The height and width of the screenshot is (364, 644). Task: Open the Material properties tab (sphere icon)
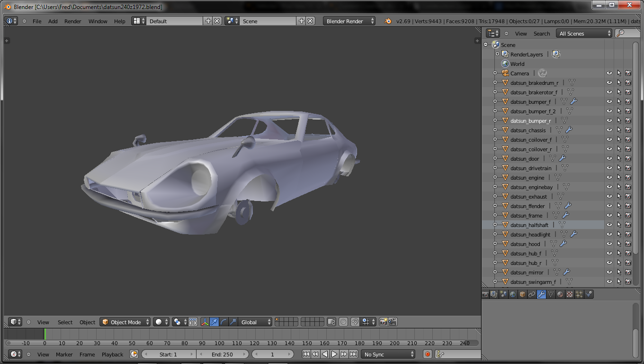coord(560,294)
